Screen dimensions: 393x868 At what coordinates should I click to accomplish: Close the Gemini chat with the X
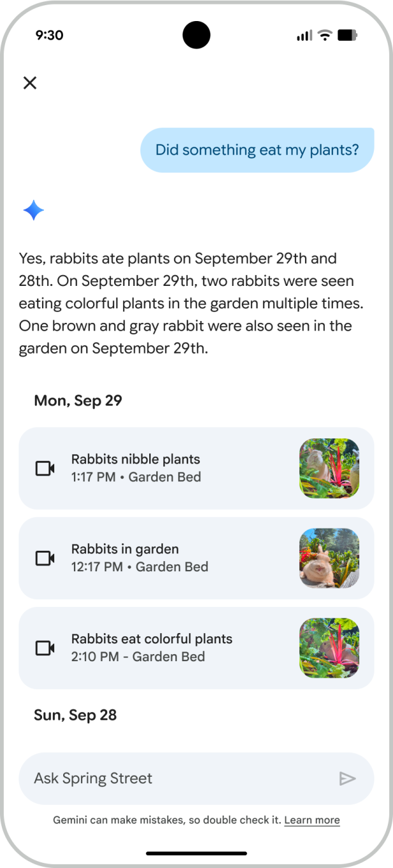pos(29,83)
